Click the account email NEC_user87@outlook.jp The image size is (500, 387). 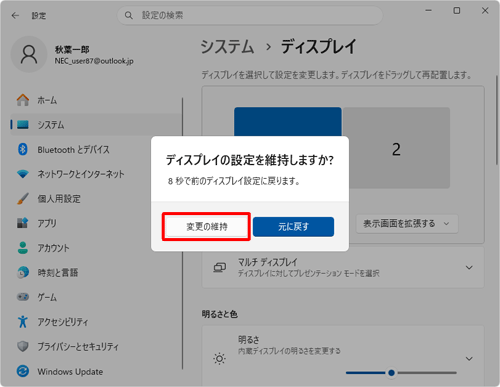click(94, 61)
